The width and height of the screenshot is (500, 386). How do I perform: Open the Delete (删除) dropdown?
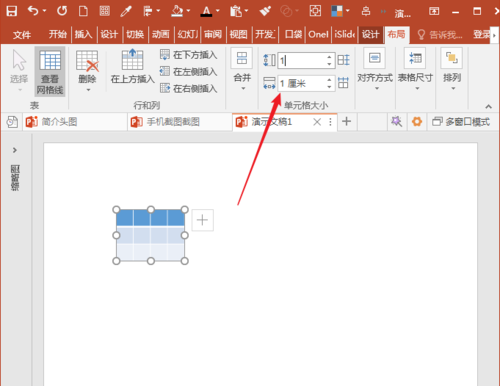(87, 71)
